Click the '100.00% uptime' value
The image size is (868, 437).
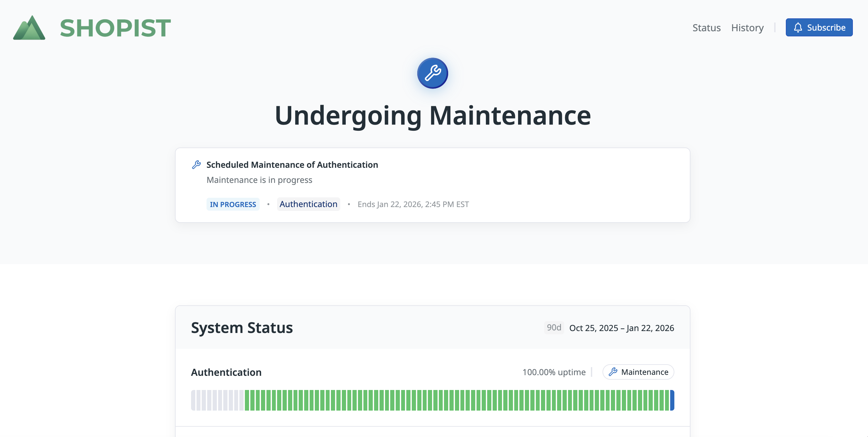[554, 372]
